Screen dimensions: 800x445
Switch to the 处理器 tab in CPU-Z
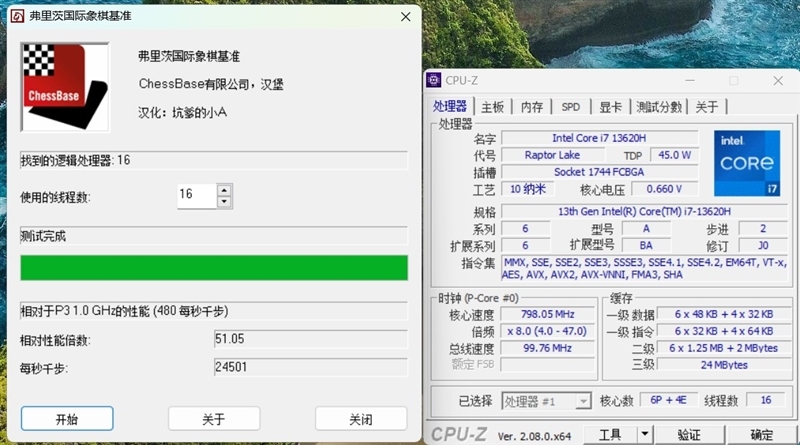click(x=449, y=106)
